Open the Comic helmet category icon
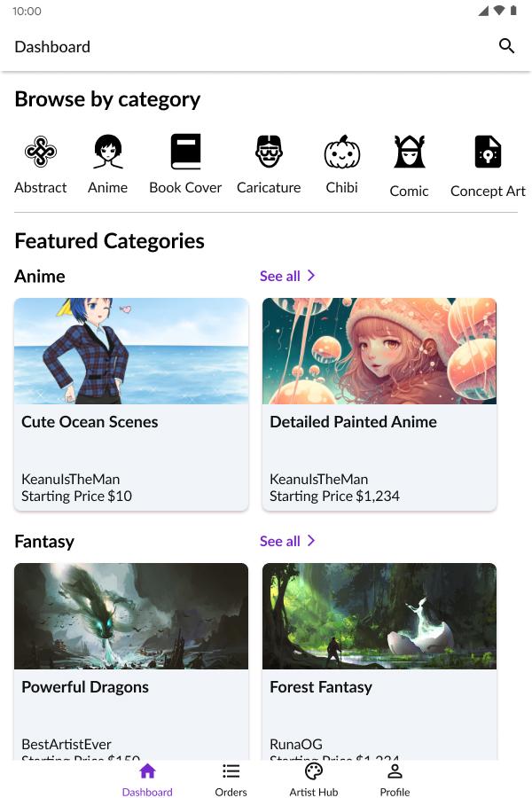 pos(409,152)
